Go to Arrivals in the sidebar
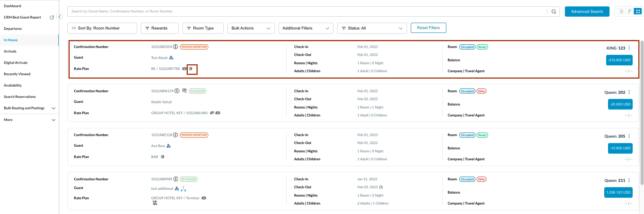This screenshot has height=214, width=644. pos(10,51)
